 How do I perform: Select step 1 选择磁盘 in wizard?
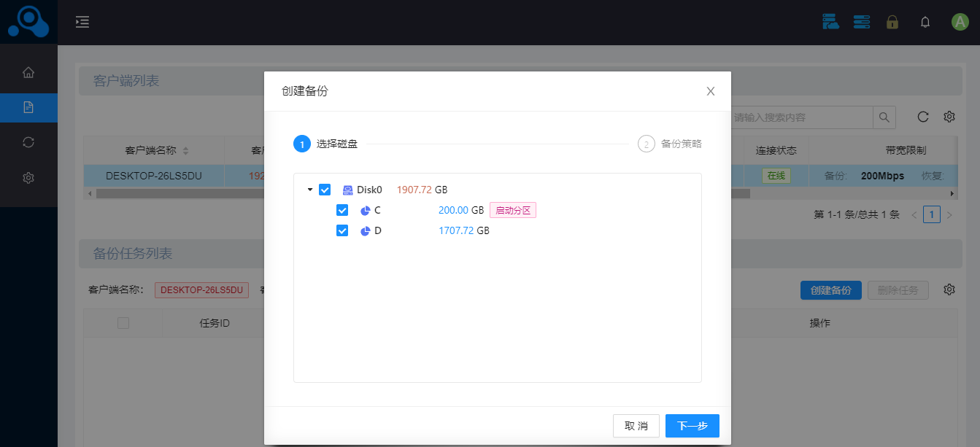(325, 144)
